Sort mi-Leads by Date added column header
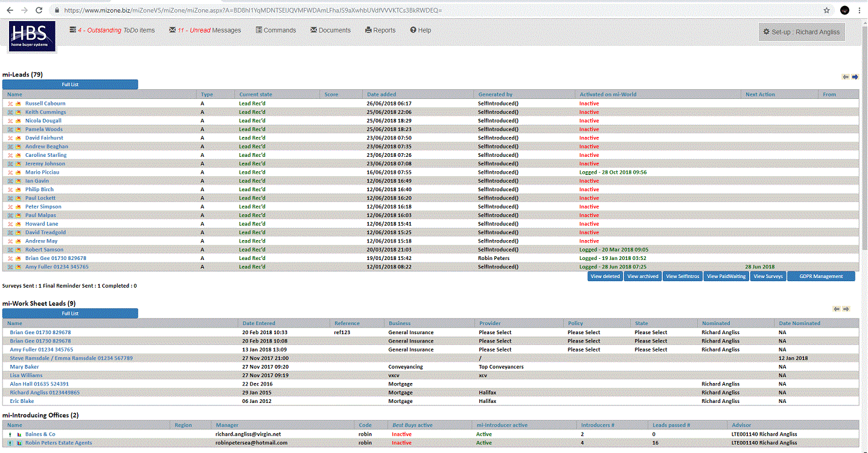The width and height of the screenshot is (868, 453). [x=381, y=95]
